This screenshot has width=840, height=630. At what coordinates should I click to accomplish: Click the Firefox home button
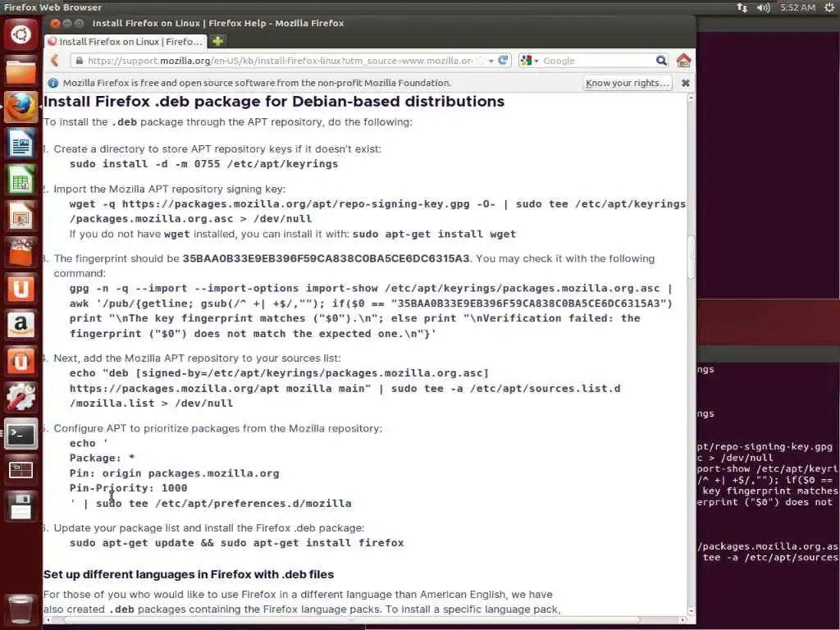click(x=683, y=61)
